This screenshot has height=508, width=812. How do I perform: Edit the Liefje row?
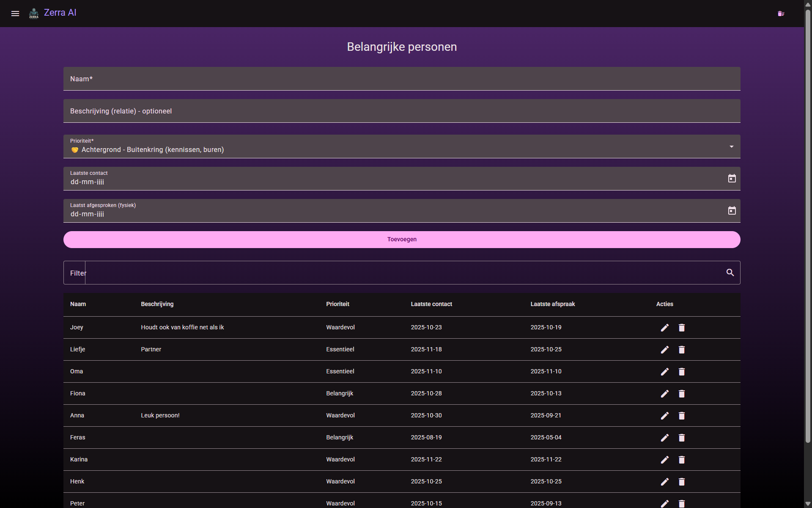(665, 350)
